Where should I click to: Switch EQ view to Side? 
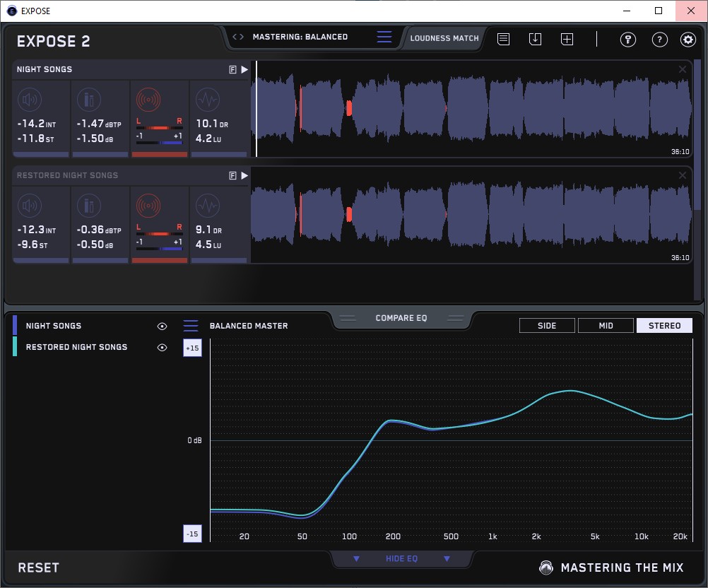[547, 326]
